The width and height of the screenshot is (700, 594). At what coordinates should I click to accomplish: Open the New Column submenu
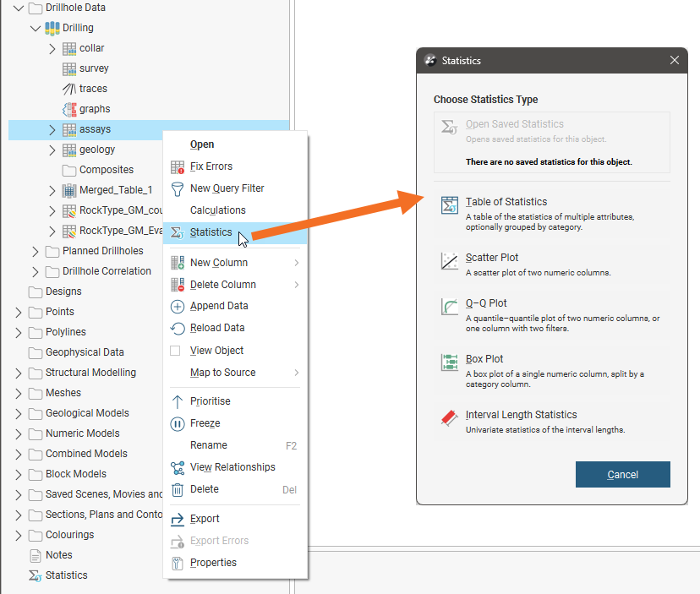point(218,263)
